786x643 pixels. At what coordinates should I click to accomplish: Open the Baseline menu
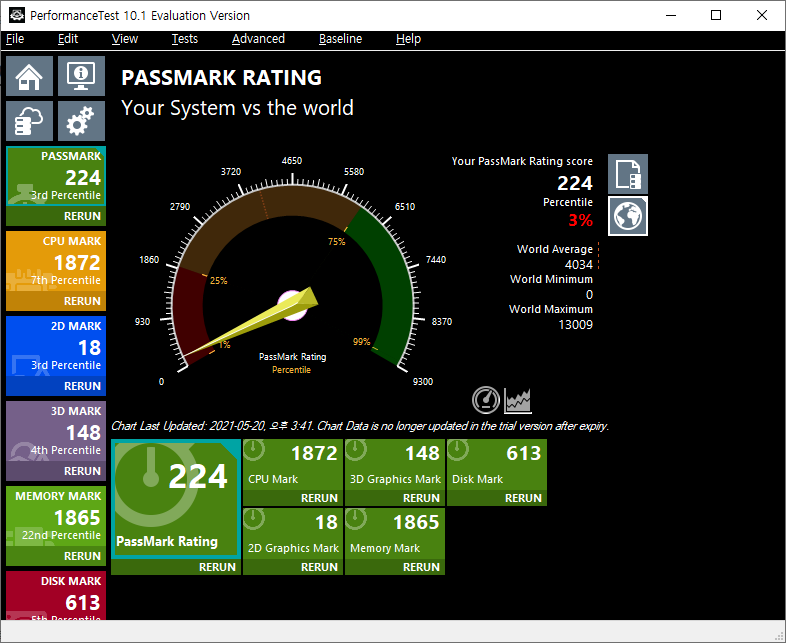pos(340,39)
